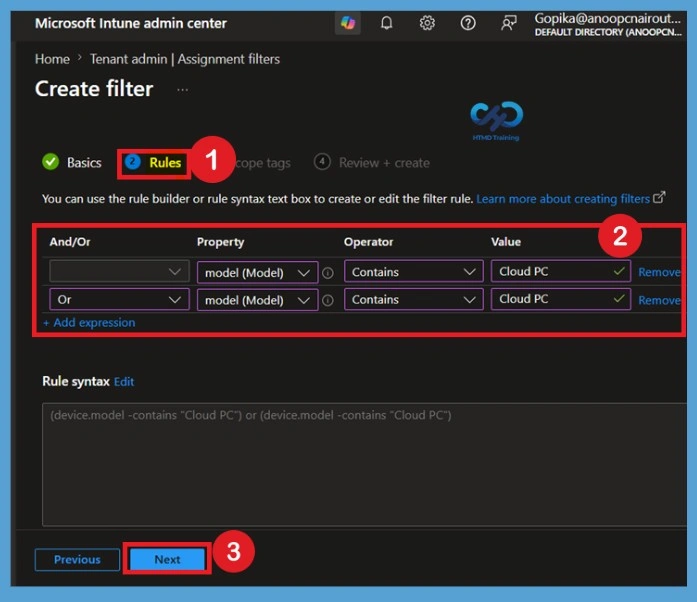The width and height of the screenshot is (697, 602).
Task: Open notifications bell in header
Action: click(386, 23)
